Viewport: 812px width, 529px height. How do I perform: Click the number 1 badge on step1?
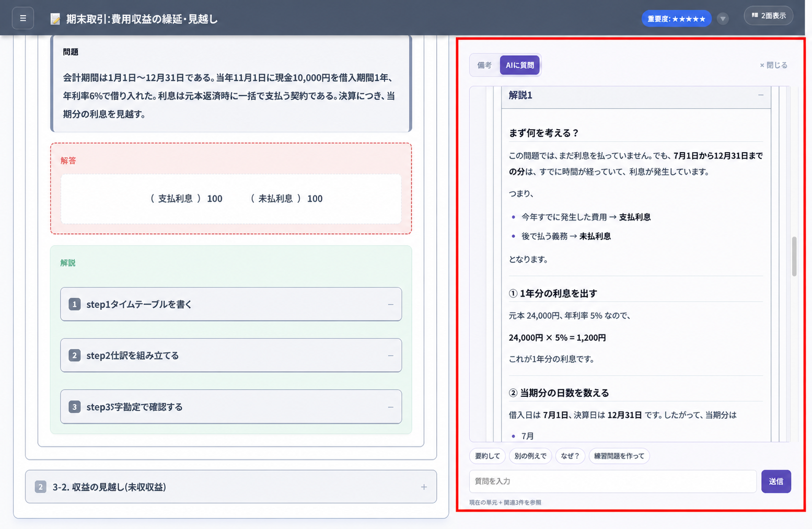[75, 304]
